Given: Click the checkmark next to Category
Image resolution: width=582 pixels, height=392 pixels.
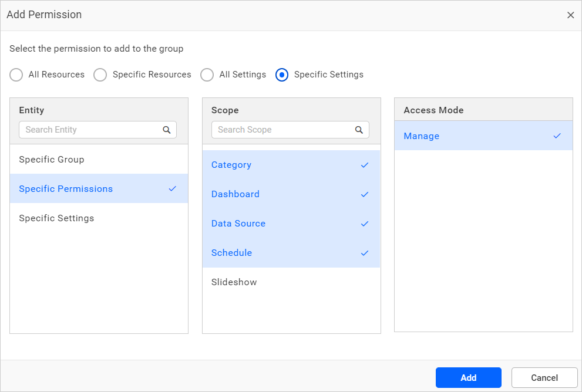Looking at the screenshot, I should pos(365,165).
